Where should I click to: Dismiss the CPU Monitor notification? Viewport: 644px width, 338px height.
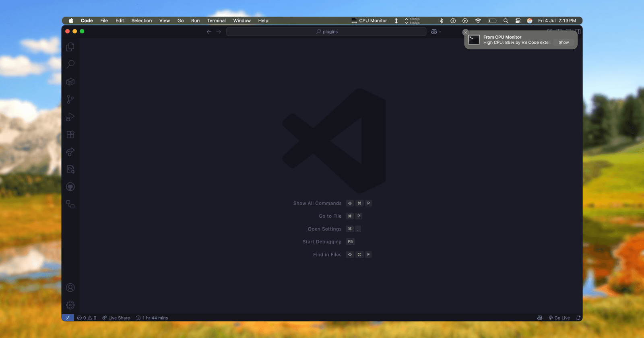coord(466,32)
